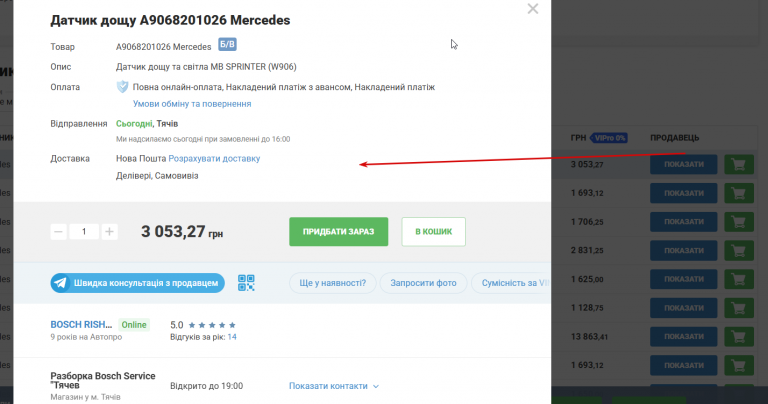Click Придбати зараз button
The height and width of the screenshot is (404, 768).
click(338, 232)
